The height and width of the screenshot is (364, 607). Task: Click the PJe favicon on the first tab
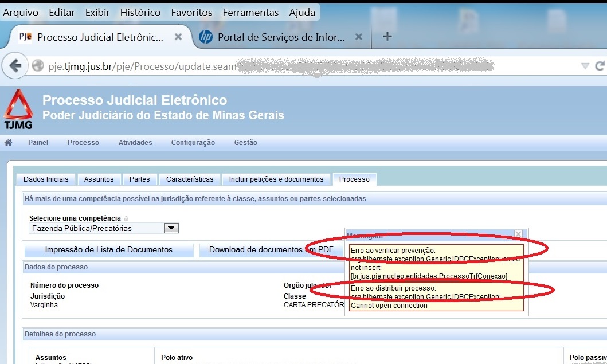click(24, 36)
